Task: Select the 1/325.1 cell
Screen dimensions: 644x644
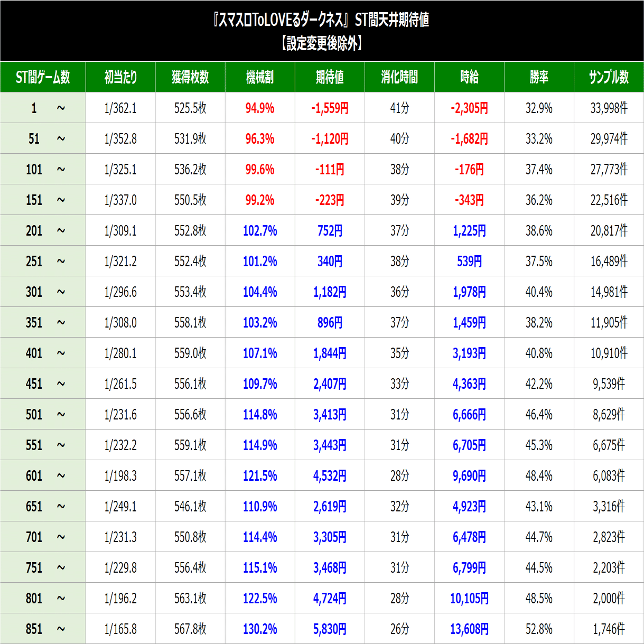Action: coord(120,170)
